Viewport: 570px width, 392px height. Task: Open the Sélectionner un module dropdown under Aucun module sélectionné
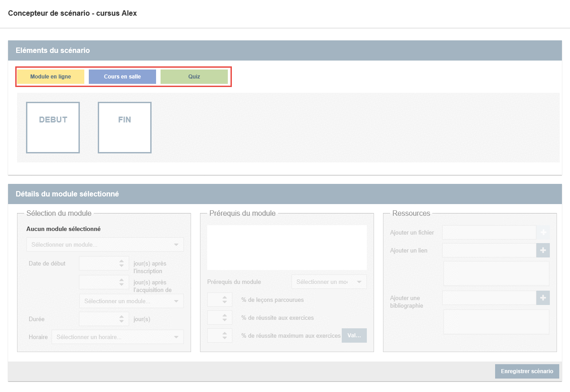(105, 244)
